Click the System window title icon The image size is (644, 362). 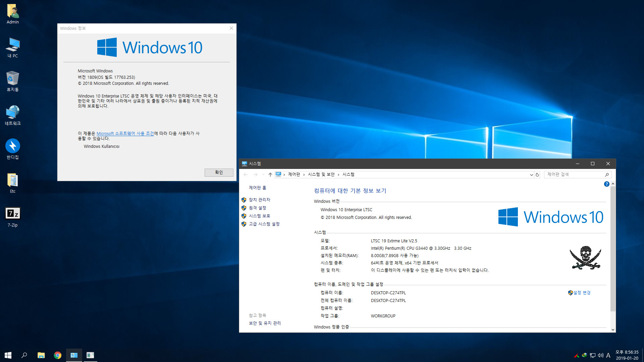click(x=245, y=164)
